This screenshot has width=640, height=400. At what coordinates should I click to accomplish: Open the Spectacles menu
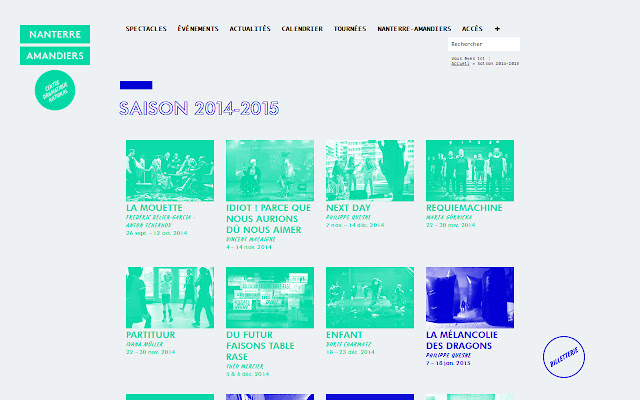pyautogui.click(x=146, y=29)
